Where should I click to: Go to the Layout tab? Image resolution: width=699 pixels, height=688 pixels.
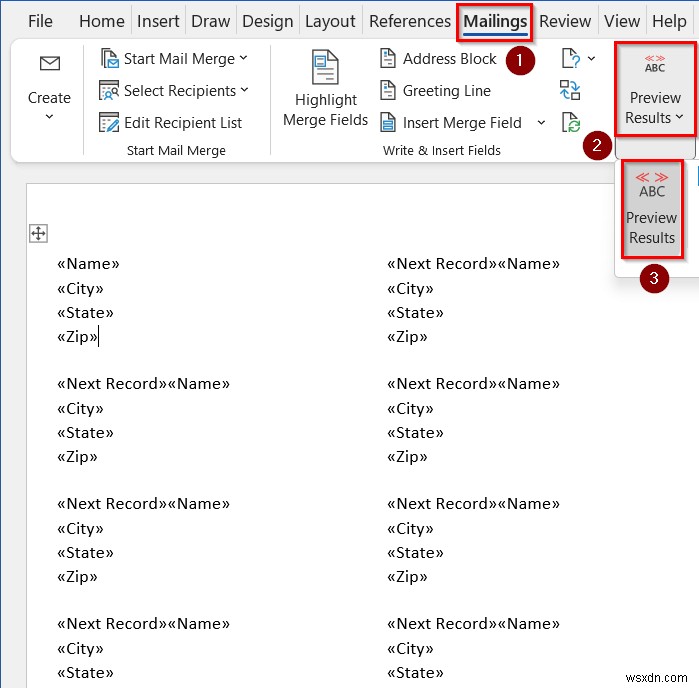pos(330,21)
